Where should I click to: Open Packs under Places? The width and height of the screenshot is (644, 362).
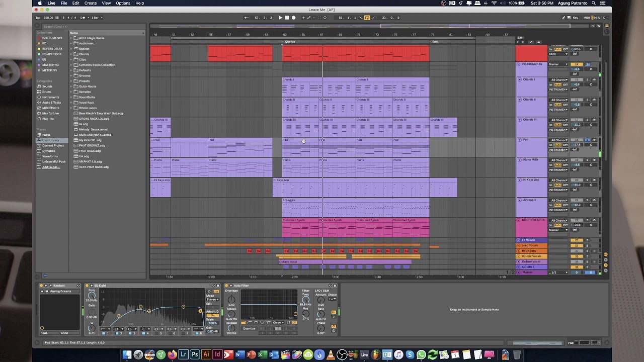46,135
